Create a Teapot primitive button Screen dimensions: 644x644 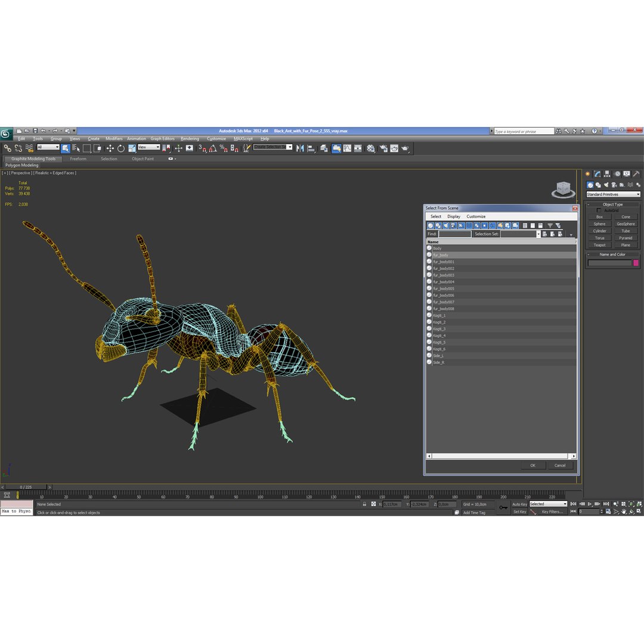(599, 245)
